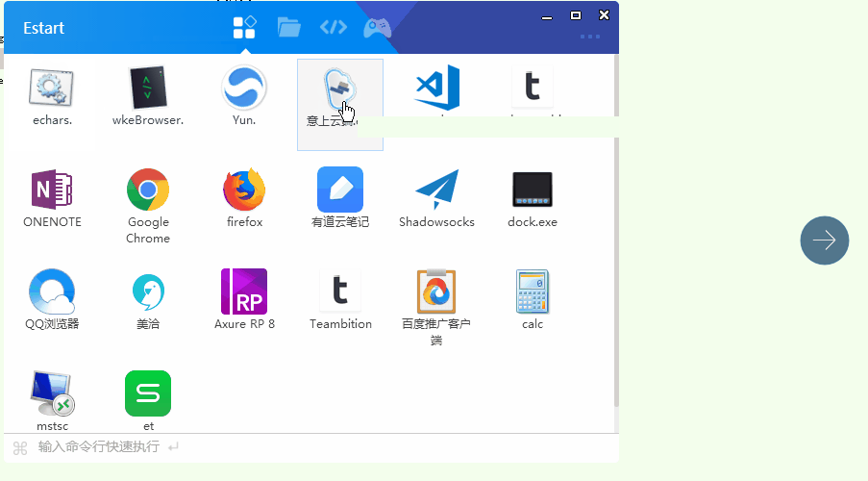Open mstsc remote desktop
This screenshot has width=868, height=481.
52,393
